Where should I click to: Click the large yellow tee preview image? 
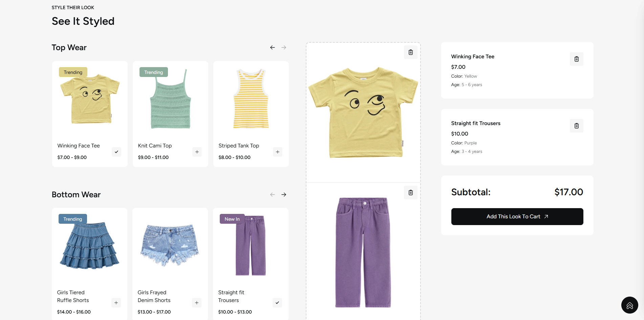coord(363,113)
